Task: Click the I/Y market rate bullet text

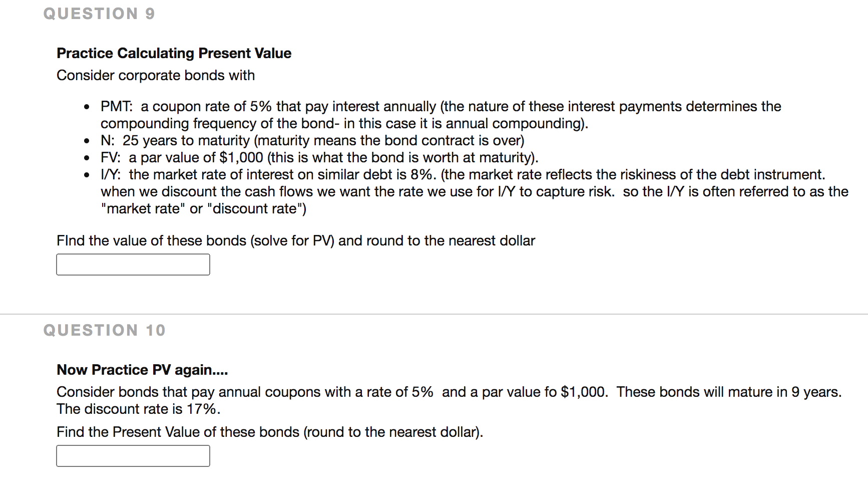Action: (475, 191)
